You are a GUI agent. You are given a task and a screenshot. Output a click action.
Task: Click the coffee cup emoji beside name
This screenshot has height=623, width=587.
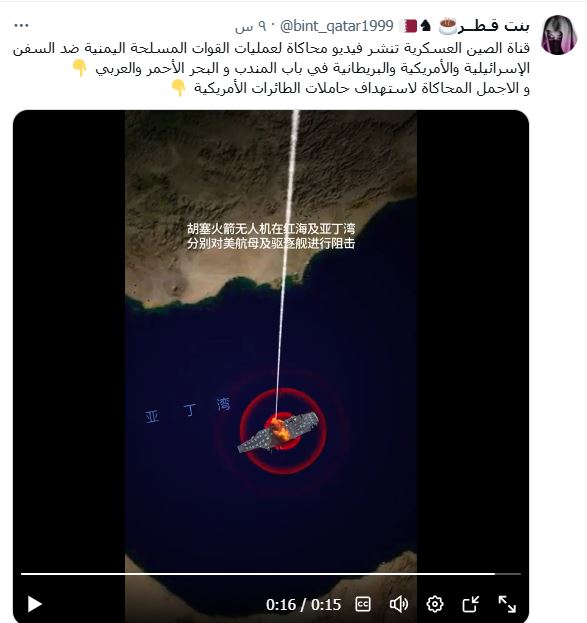448,26
